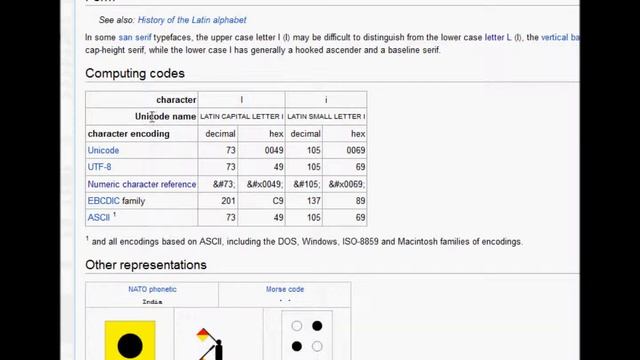Click the Braille dots image

tap(307, 336)
